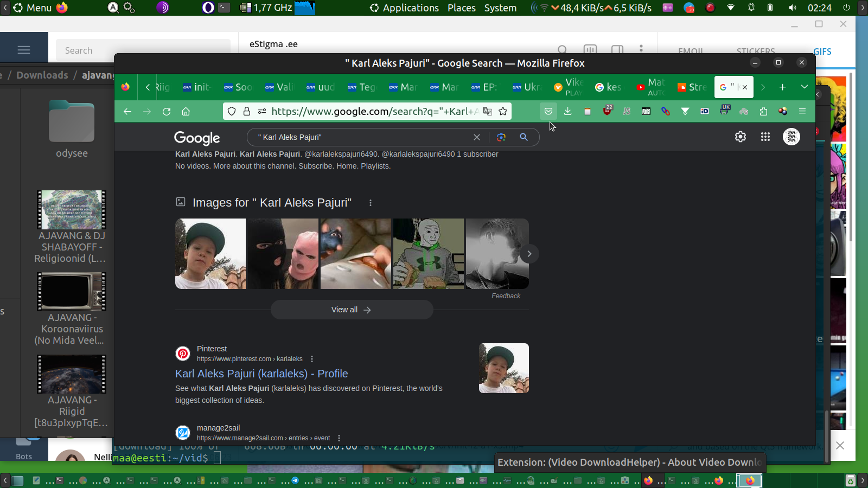The height and width of the screenshot is (488, 868).
Task: Open the first image of boy in cap
Action: point(210,254)
